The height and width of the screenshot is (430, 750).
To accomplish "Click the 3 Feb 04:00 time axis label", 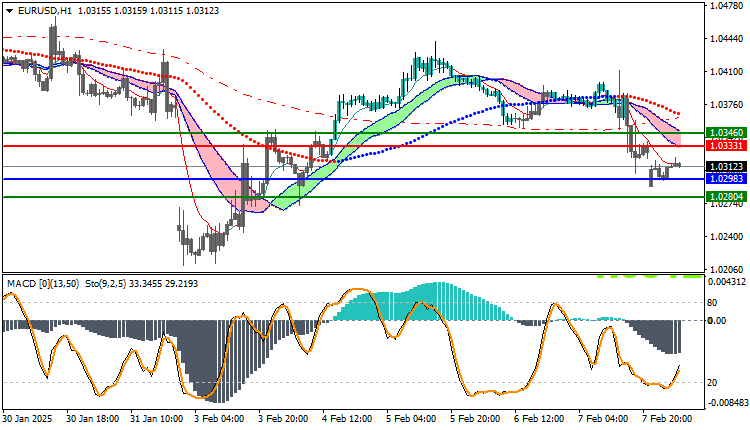I will tap(220, 419).
